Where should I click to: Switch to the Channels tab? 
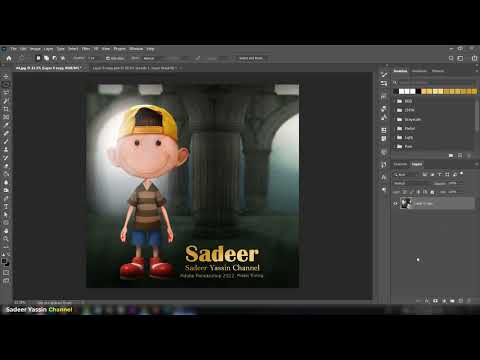(400, 164)
